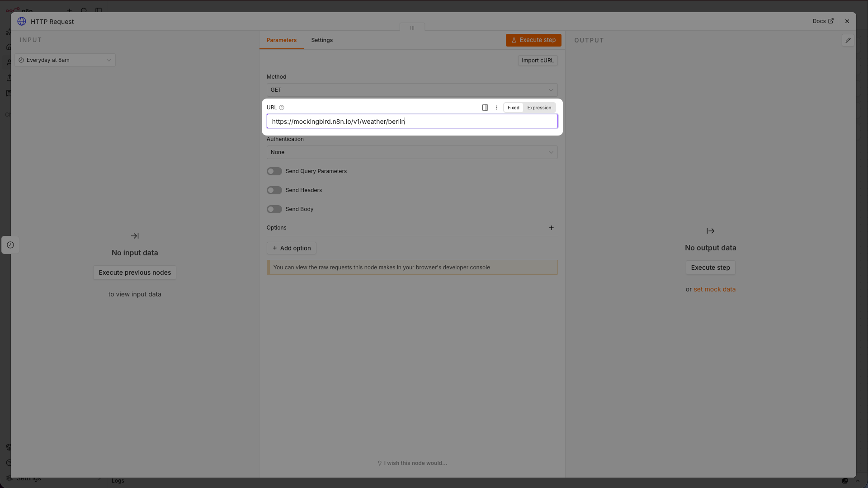This screenshot has height=488, width=868.
Task: Click the set mock data link
Action: click(x=714, y=289)
